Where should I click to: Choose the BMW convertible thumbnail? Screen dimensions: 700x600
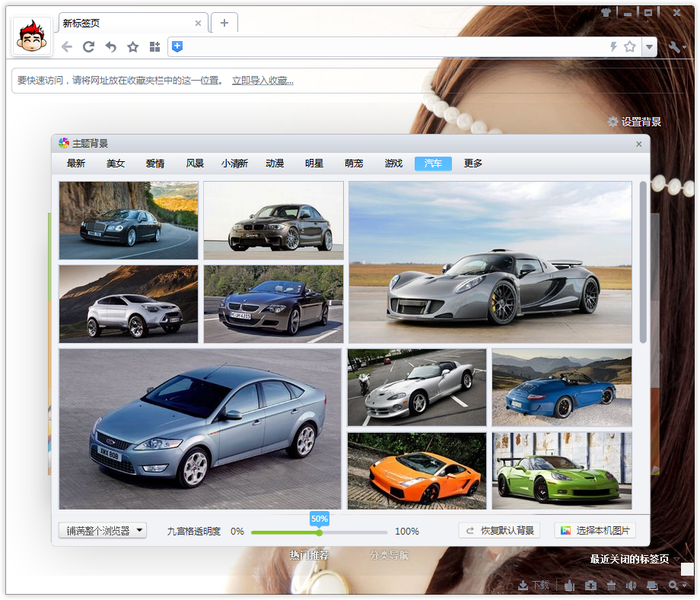tap(273, 304)
